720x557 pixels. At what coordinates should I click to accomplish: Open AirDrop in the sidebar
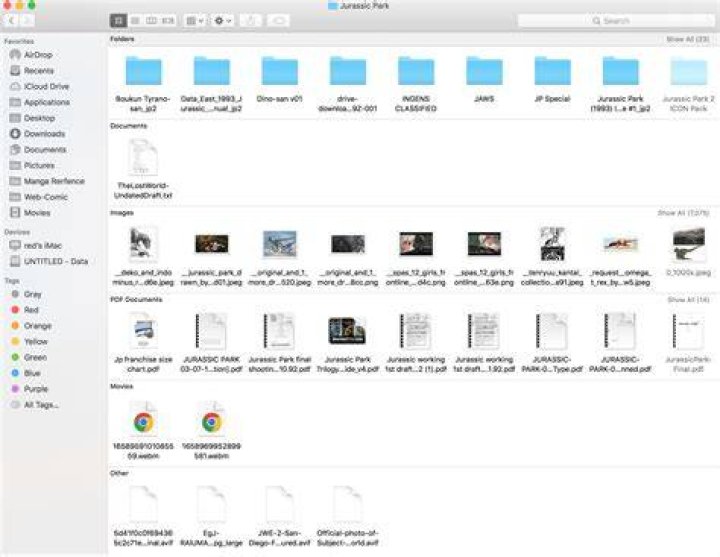tap(38, 55)
